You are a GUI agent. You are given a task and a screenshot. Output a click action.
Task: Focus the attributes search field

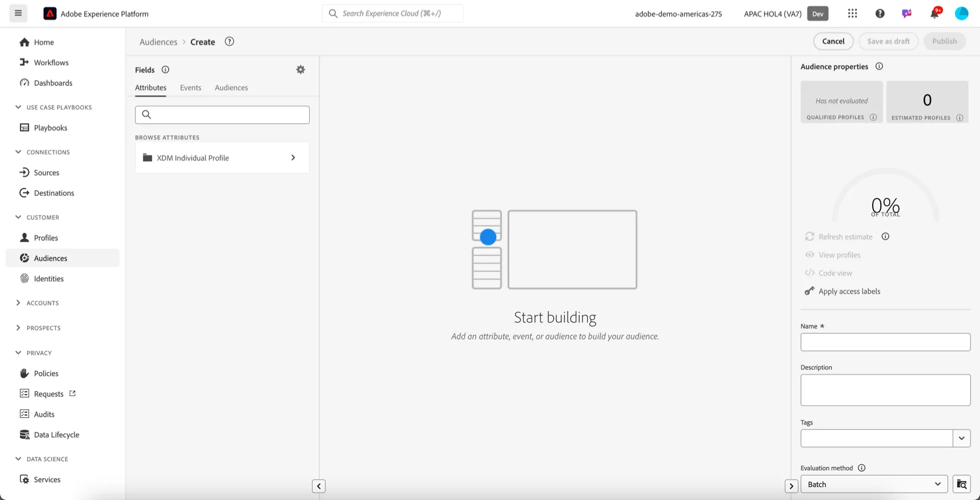click(x=222, y=115)
